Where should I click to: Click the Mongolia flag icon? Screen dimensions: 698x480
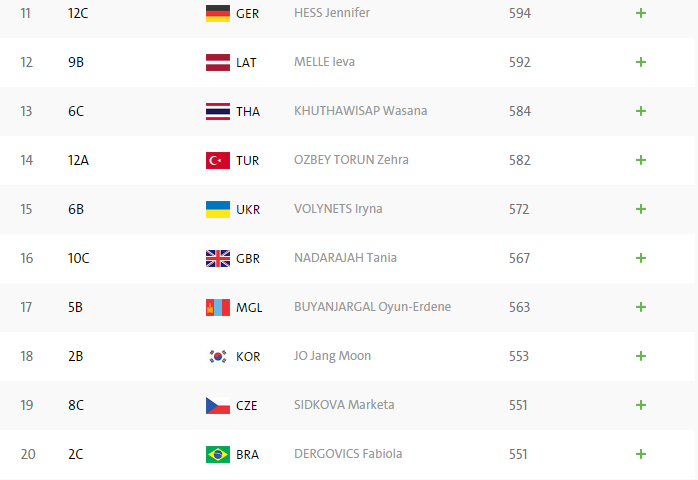click(x=218, y=307)
